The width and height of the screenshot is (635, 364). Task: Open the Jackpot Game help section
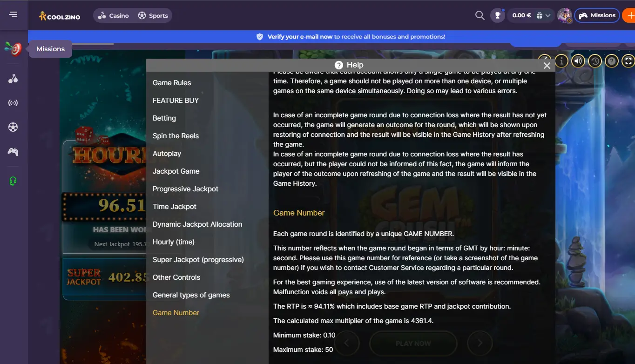click(176, 171)
